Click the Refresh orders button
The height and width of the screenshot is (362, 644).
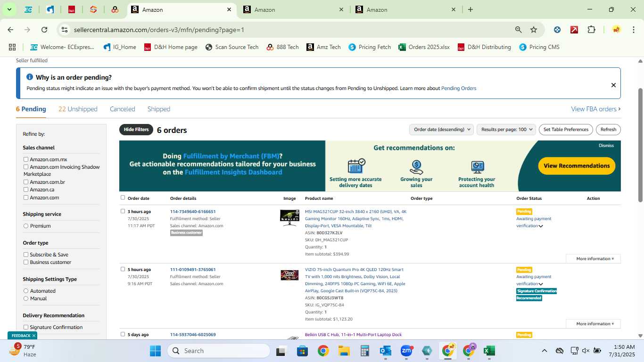click(608, 129)
